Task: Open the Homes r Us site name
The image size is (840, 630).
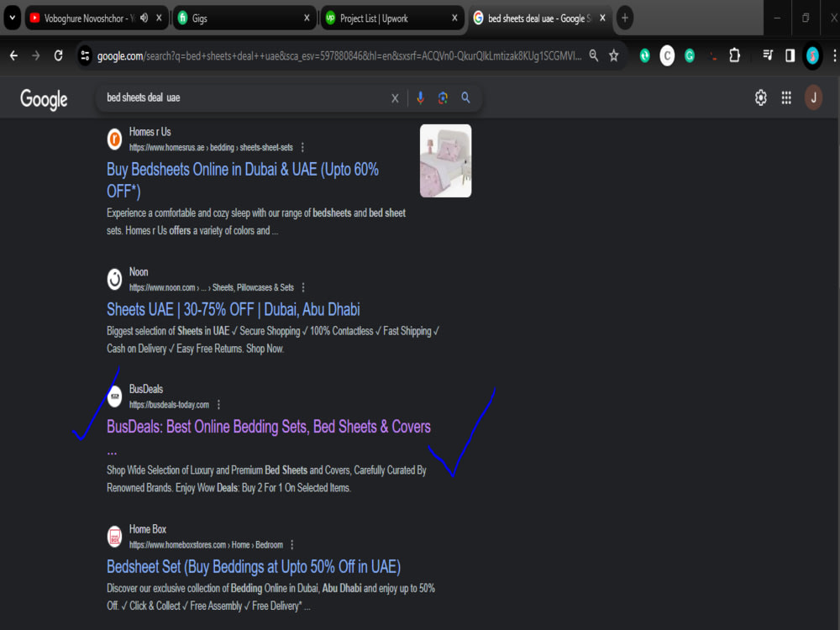Action: [x=150, y=132]
